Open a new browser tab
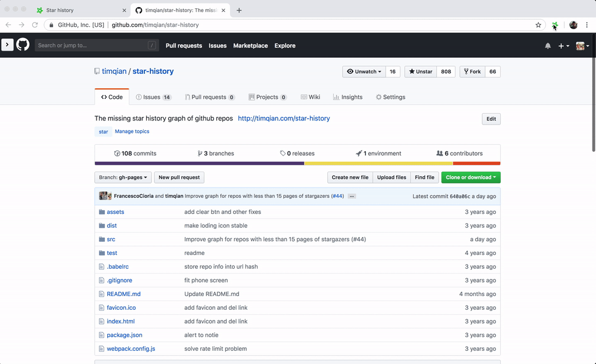 tap(239, 10)
